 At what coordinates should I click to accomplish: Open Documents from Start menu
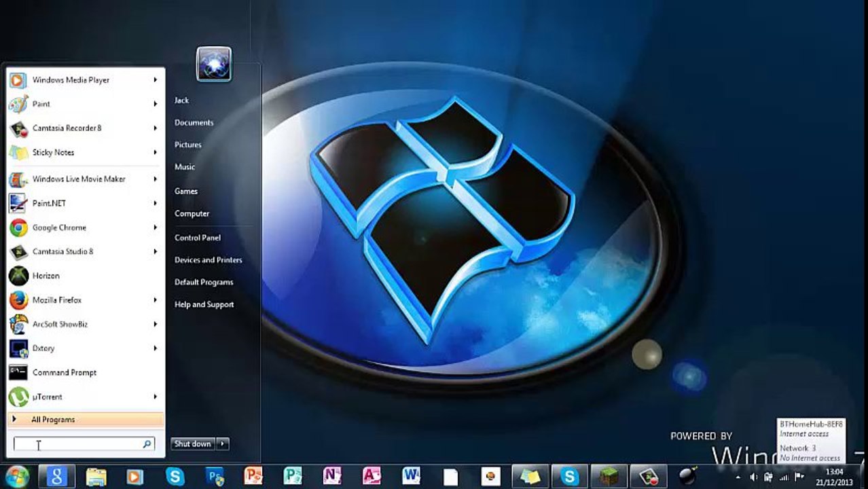194,123
